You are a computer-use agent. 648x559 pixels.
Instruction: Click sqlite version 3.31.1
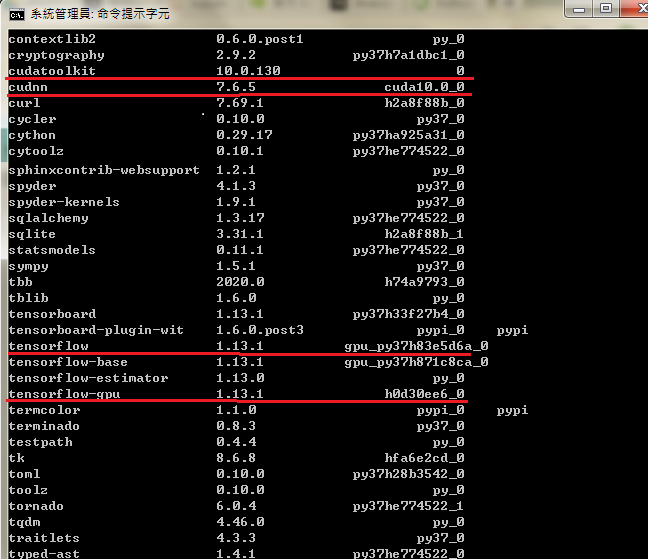pyautogui.click(x=240, y=234)
